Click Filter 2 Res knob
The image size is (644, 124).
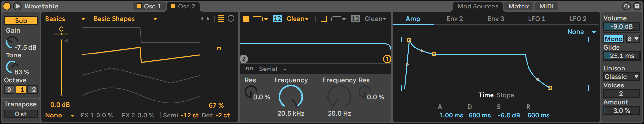coord(365,92)
